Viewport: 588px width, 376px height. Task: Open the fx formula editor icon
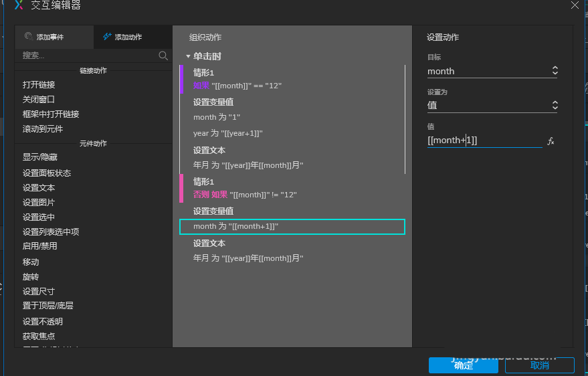point(551,141)
